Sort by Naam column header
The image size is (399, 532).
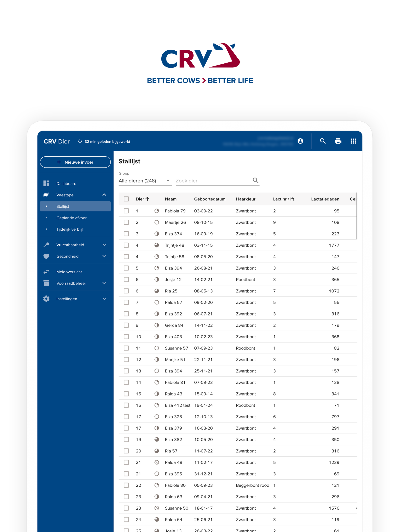(171, 199)
